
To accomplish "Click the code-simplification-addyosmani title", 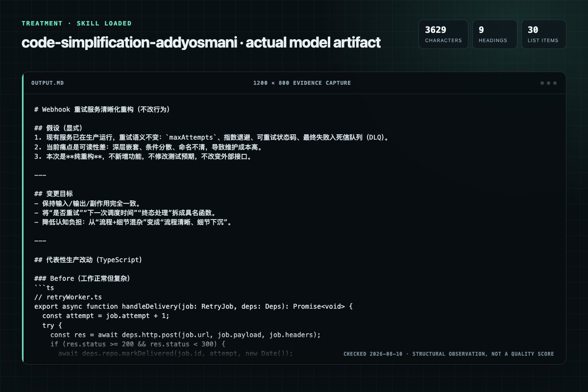I will tap(201, 43).
